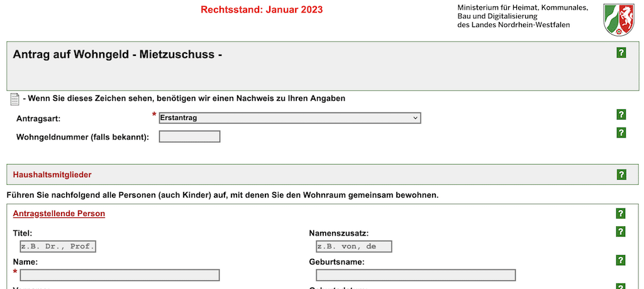
Task: Focus the Geburtsname text field
Action: tap(416, 275)
